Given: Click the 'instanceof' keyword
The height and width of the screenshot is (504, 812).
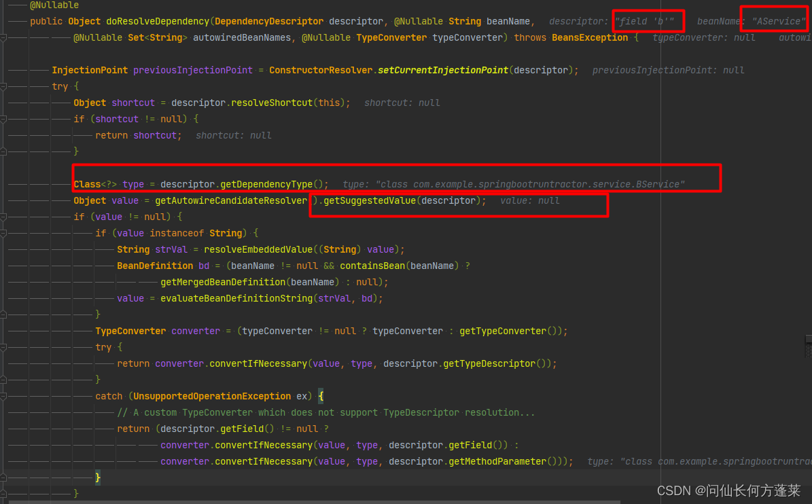Looking at the screenshot, I should coord(177,234).
